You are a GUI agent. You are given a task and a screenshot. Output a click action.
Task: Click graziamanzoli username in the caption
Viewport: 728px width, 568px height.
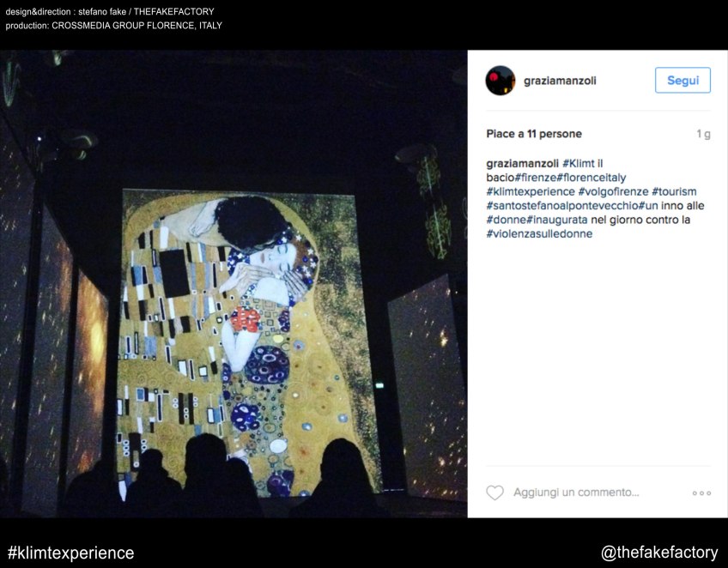[522, 163]
